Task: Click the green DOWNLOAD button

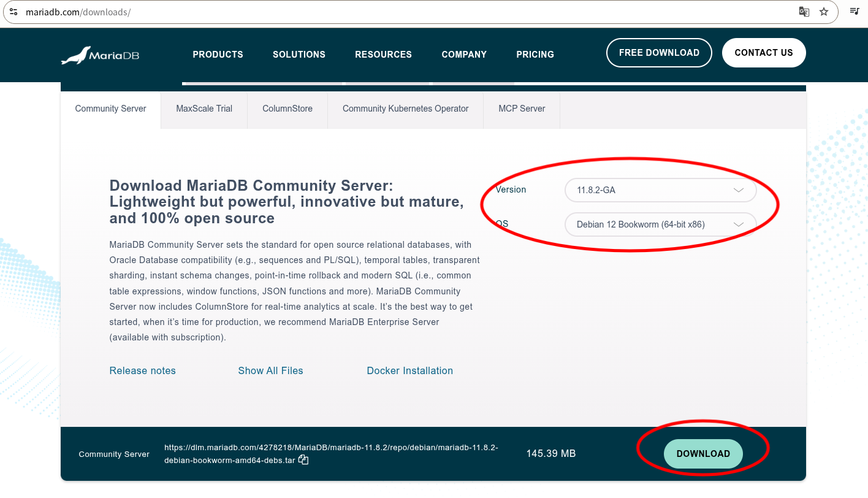Action: click(703, 454)
